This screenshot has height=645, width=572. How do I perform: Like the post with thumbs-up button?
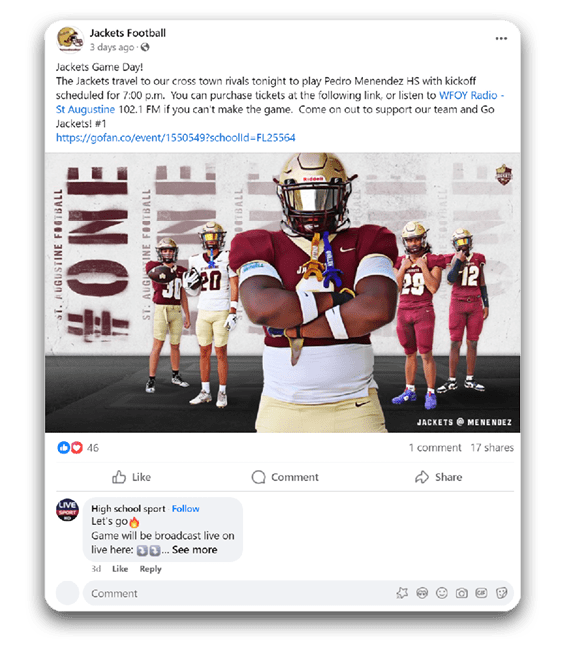click(x=132, y=477)
